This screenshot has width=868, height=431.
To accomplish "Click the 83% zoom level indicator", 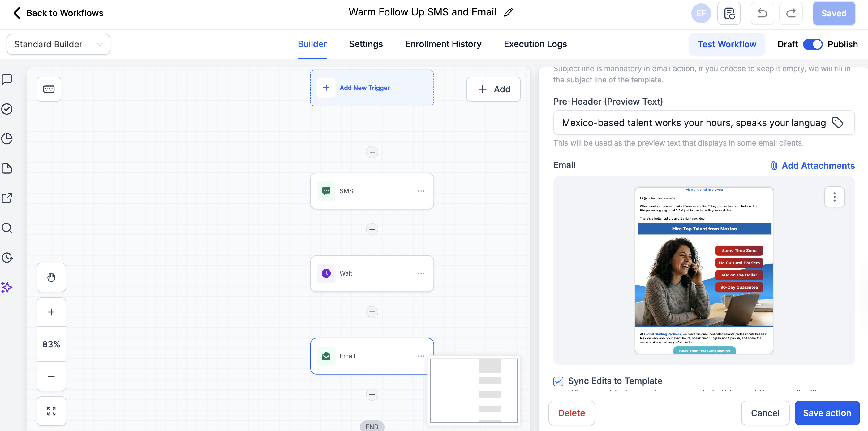I will [51, 344].
